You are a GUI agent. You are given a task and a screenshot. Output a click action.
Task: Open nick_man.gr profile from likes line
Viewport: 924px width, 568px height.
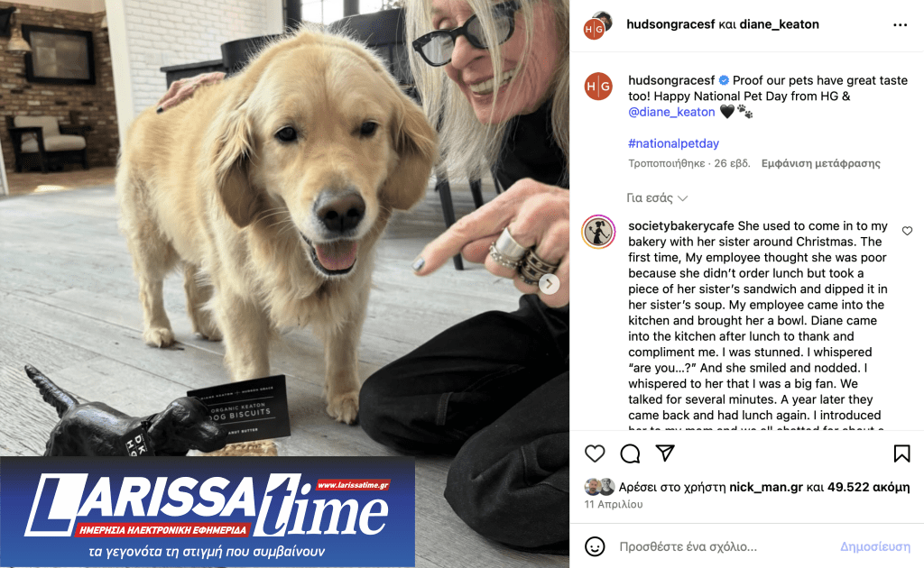[766, 488]
